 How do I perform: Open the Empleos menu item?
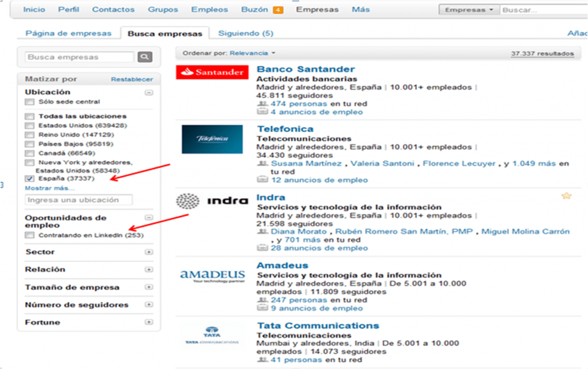pyautogui.click(x=210, y=9)
